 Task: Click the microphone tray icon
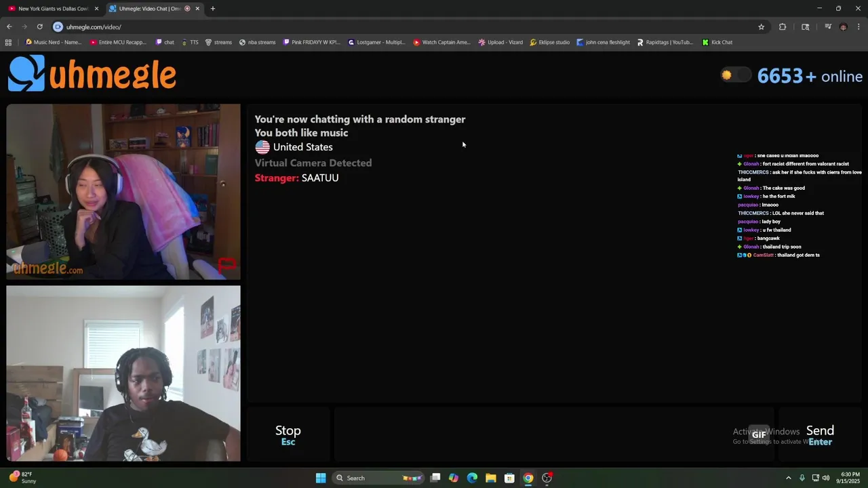[802, 478]
